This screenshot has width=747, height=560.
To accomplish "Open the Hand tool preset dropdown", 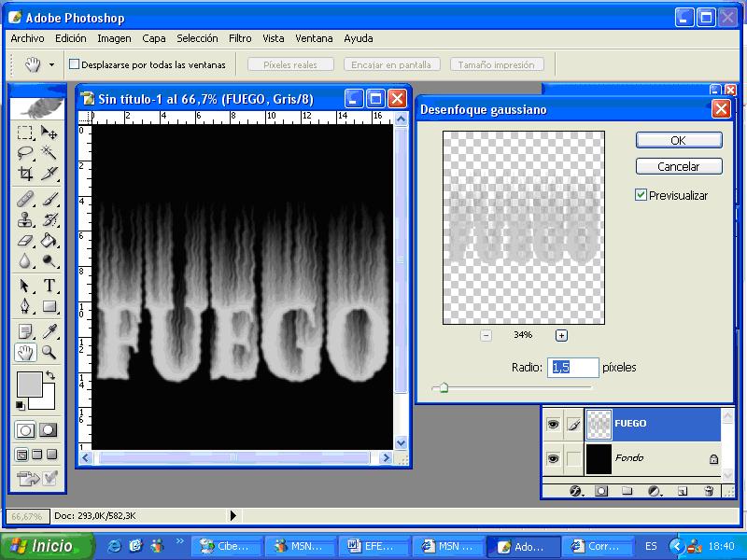I will [x=51, y=65].
